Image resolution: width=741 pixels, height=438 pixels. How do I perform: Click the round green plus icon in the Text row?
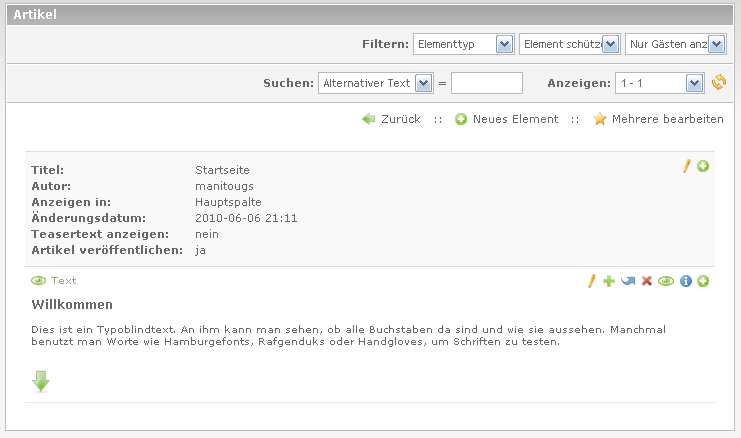(x=703, y=281)
